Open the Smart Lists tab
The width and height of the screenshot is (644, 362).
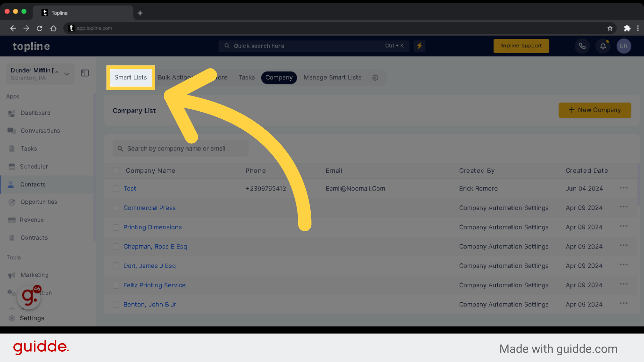click(x=131, y=77)
